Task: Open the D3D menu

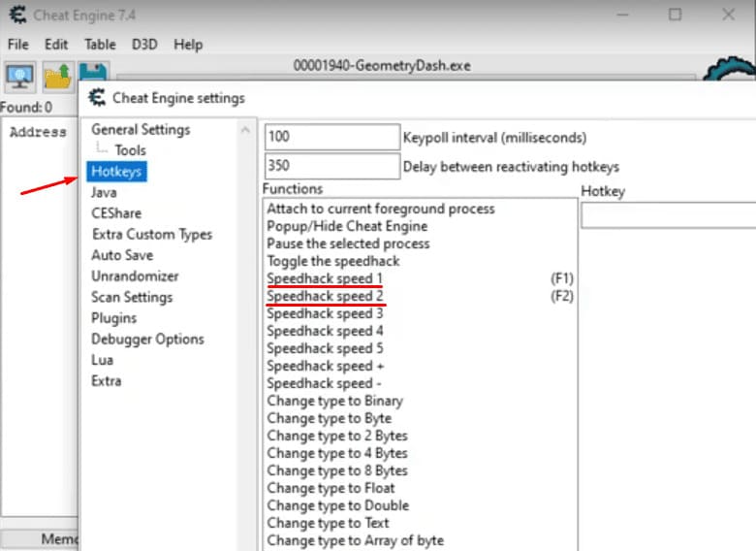Action: click(x=144, y=45)
